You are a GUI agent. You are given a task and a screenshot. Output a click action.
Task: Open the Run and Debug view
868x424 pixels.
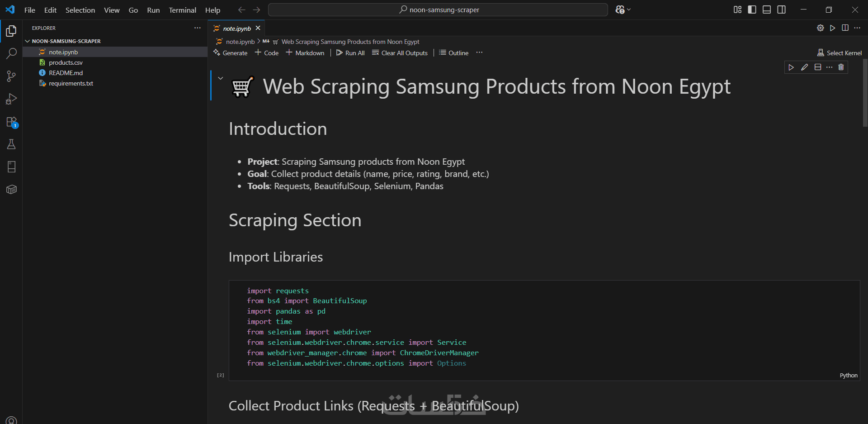coord(11,99)
